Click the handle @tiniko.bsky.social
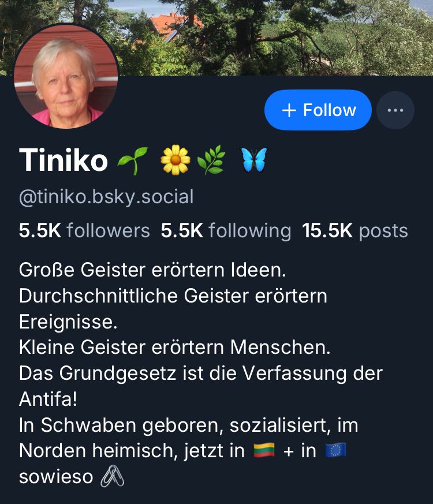Viewport: 433px width, 504px height. (106, 196)
